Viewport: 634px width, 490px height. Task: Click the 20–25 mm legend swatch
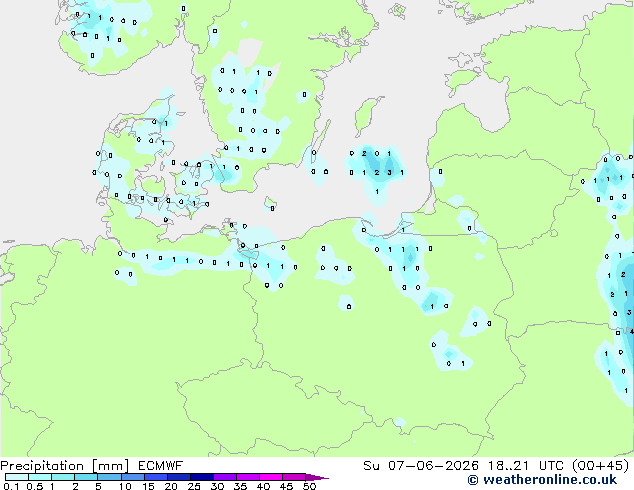(179, 477)
